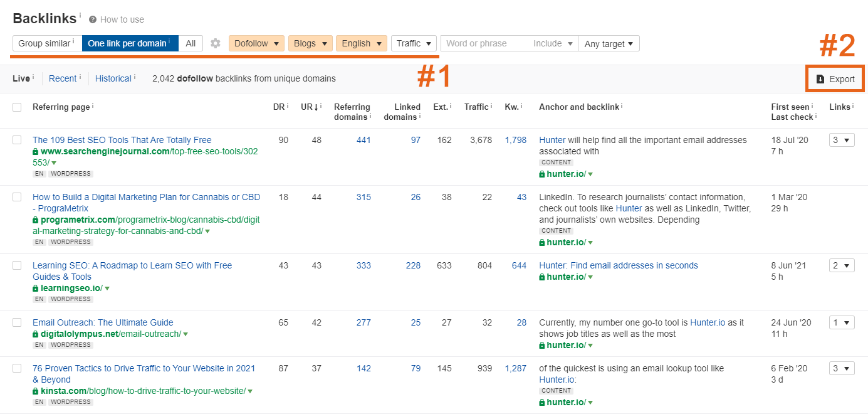
Task: Click the question mark icon beside How to use
Action: tap(93, 19)
